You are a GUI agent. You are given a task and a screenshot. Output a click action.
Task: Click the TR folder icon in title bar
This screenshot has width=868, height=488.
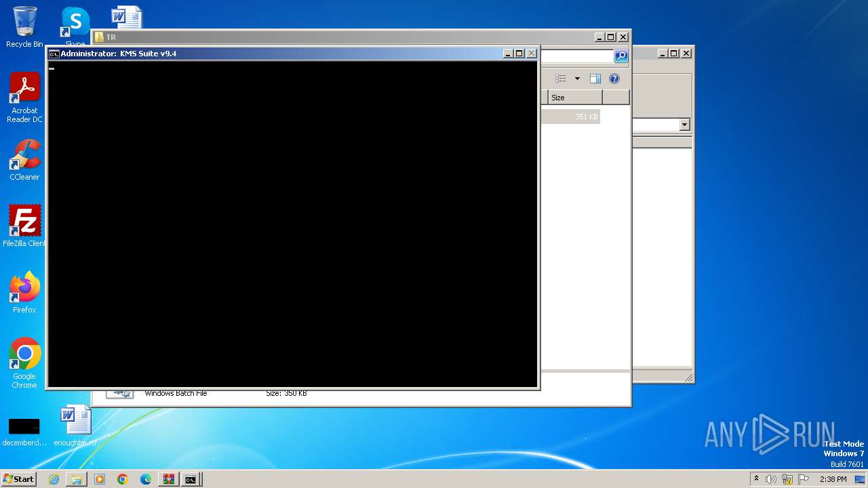click(99, 37)
